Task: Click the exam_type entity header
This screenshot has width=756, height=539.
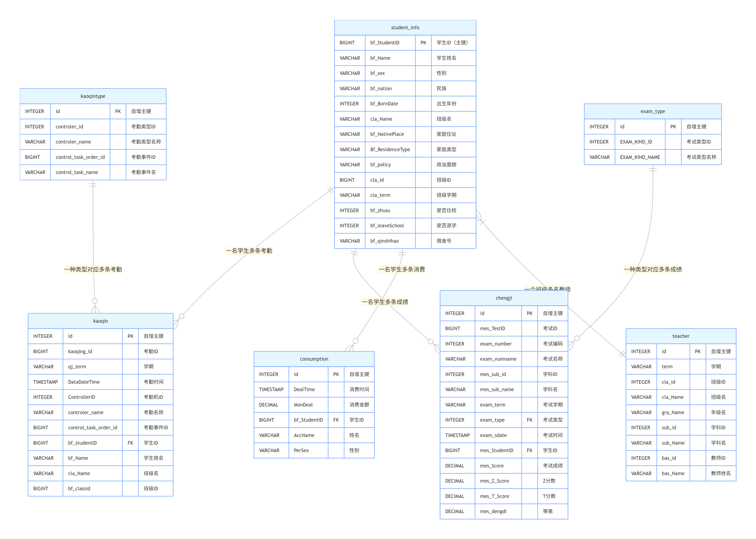Action: click(x=653, y=112)
